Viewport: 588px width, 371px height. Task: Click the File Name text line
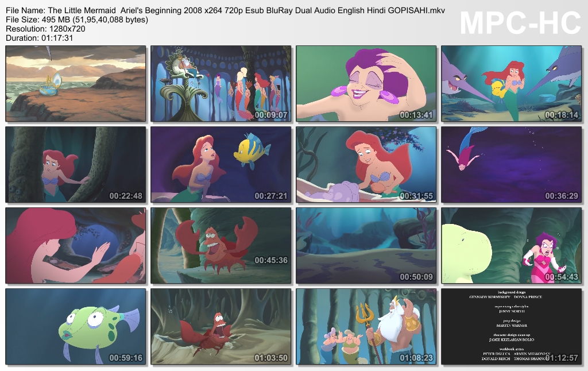tap(225, 10)
